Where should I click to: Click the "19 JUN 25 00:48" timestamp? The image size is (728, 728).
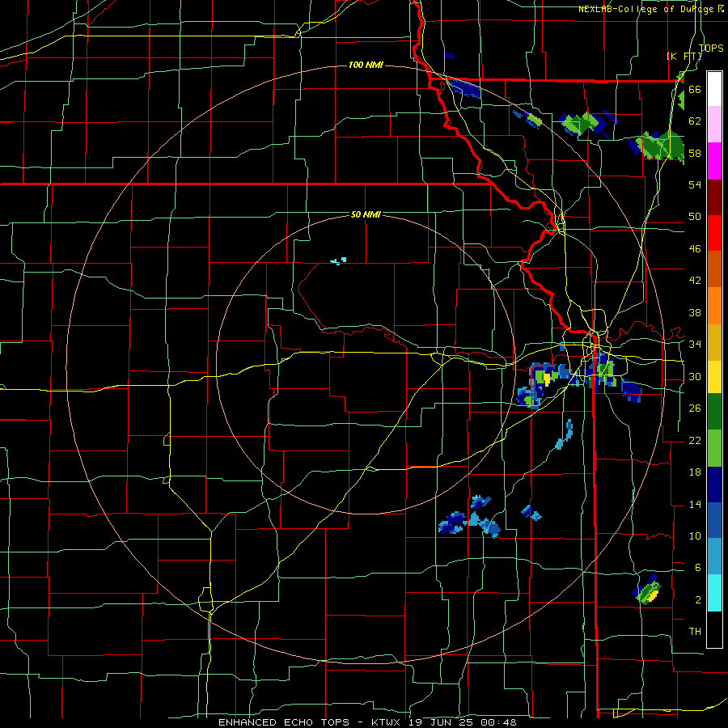pos(463,722)
